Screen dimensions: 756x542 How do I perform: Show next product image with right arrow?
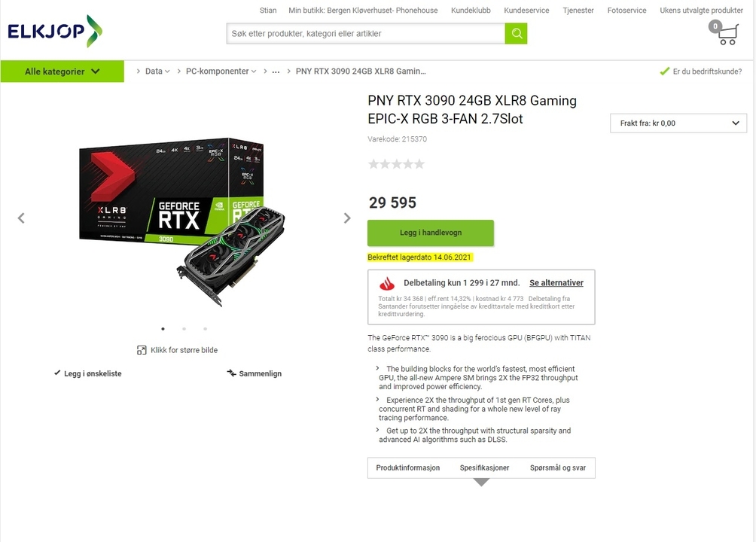(347, 218)
